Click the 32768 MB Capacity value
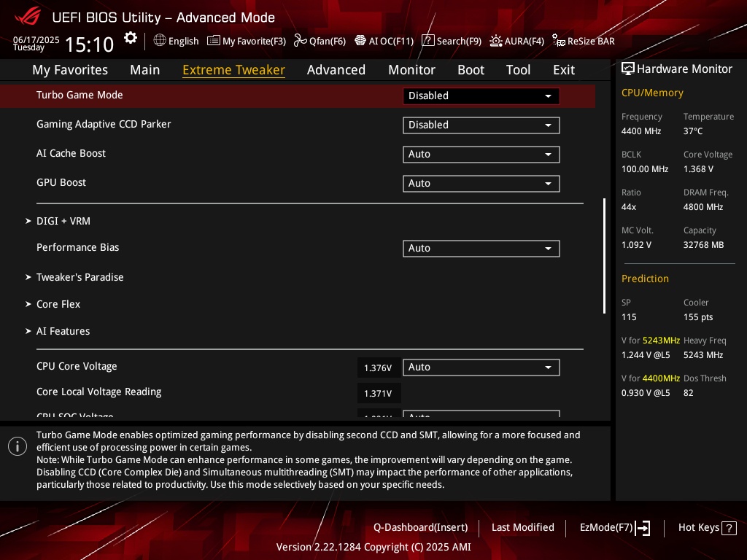 (704, 245)
